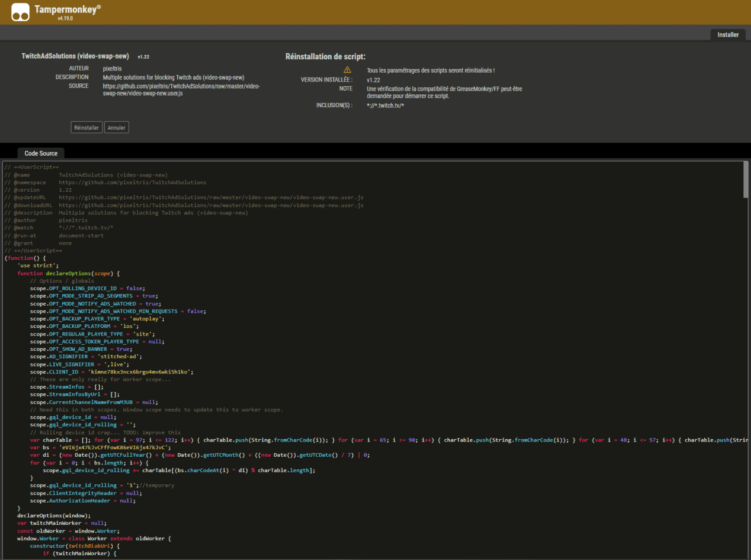Click the OPT_BACKUP_PLAYER_TYPE 'autoplay' line
751x560 pixels.
pos(97,319)
